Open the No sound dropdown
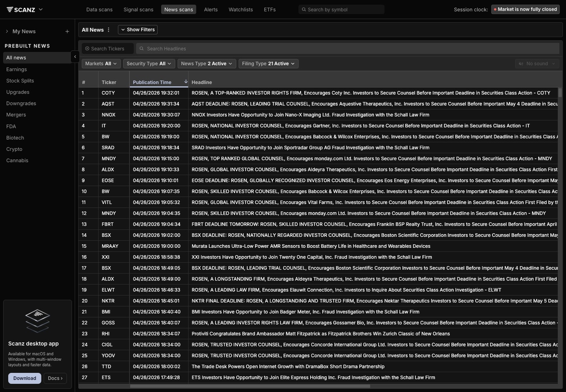Viewport: 566px width, 392px height. click(x=537, y=64)
